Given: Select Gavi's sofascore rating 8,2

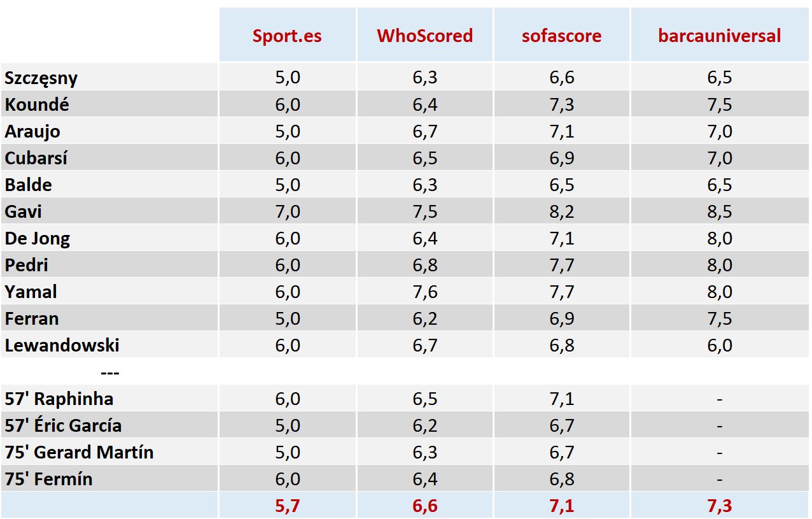Looking at the screenshot, I should pos(561,211).
